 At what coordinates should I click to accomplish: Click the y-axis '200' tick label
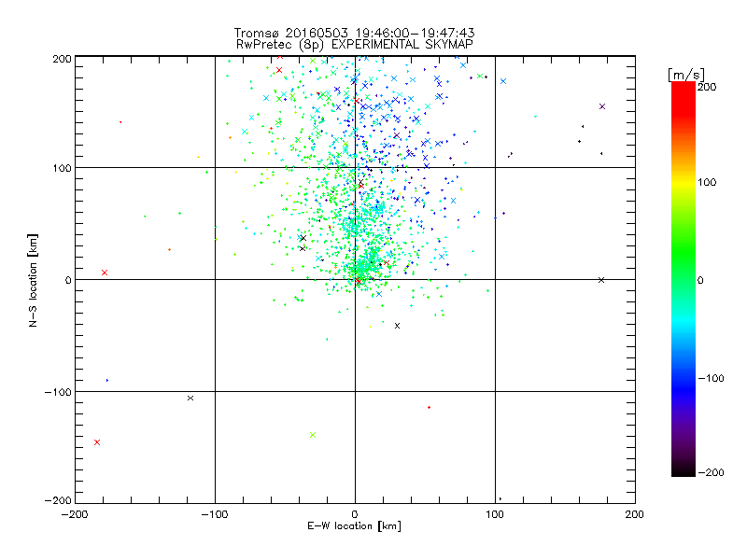tap(62, 59)
